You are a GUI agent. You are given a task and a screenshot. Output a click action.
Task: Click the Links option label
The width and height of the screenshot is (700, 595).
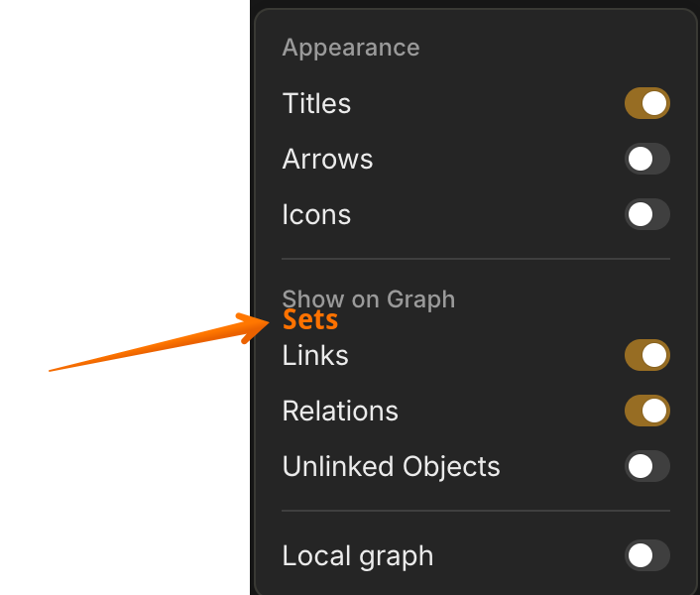(315, 356)
